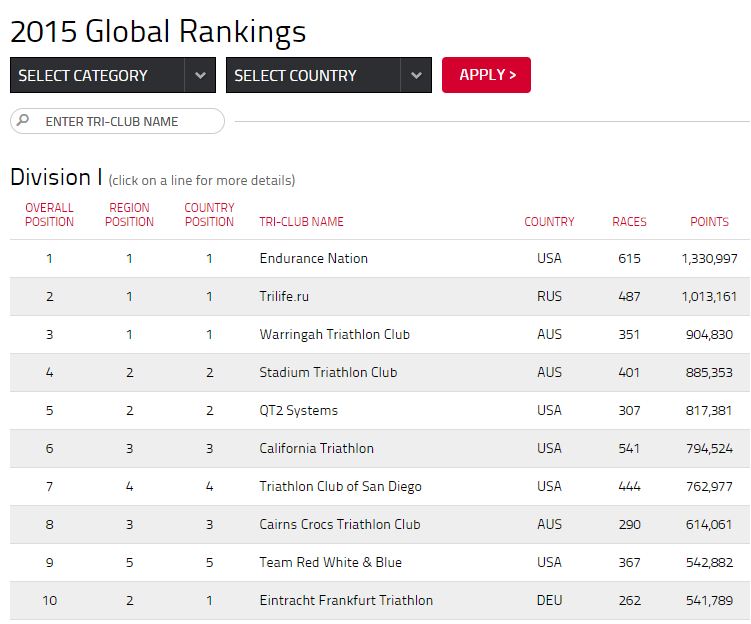Image resolution: width=751 pixels, height=624 pixels.
Task: Click the Division I heading
Action: pos(56,177)
